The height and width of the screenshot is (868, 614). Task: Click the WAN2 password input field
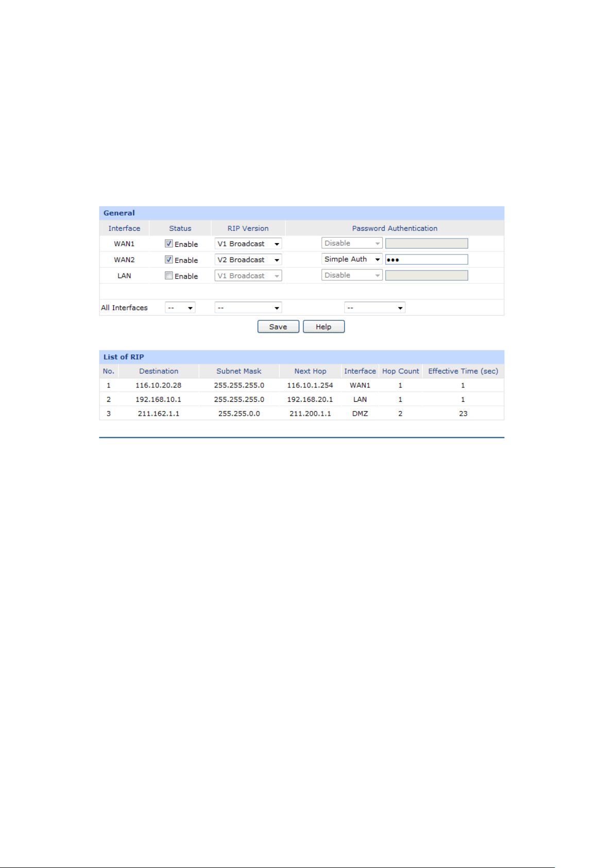point(427,260)
